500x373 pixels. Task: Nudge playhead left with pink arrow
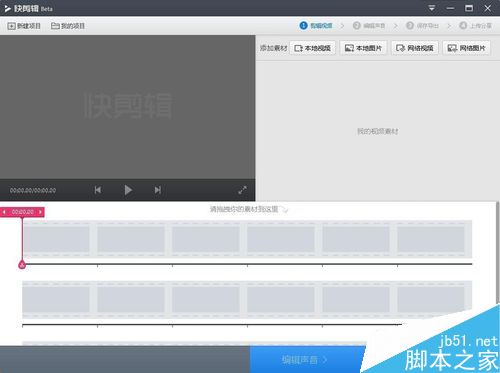[4, 212]
